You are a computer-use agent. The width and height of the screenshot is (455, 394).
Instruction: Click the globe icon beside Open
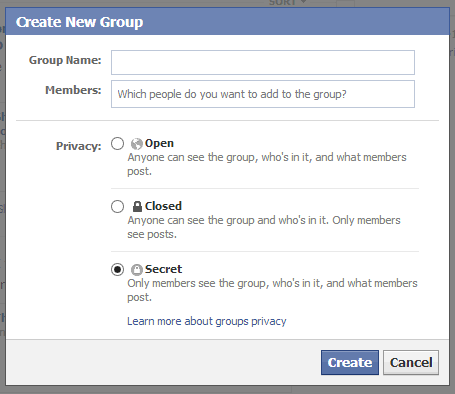[x=137, y=144]
